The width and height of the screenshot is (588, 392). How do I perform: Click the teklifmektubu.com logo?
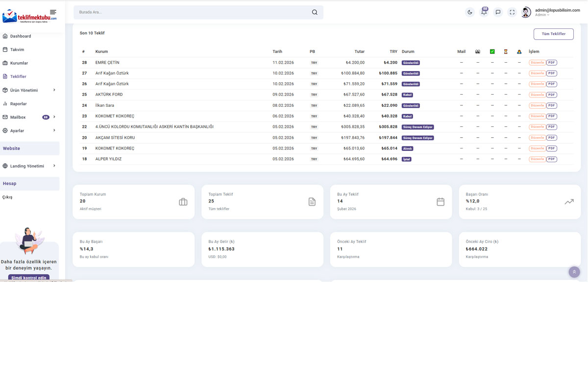click(x=29, y=17)
